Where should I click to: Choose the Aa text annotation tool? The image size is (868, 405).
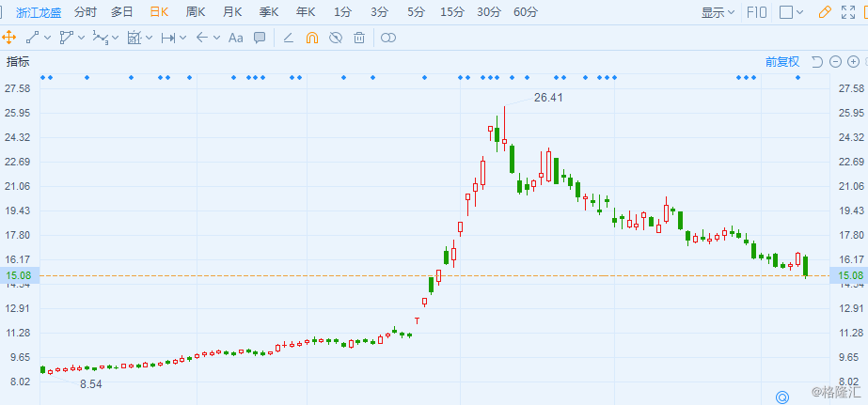tap(235, 38)
